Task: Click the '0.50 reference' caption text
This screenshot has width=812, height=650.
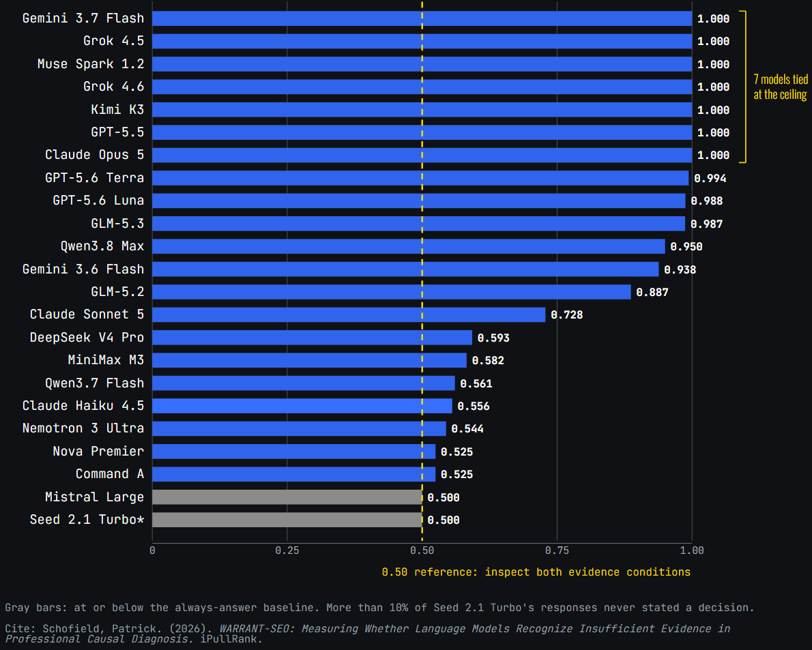Action: 536,572
